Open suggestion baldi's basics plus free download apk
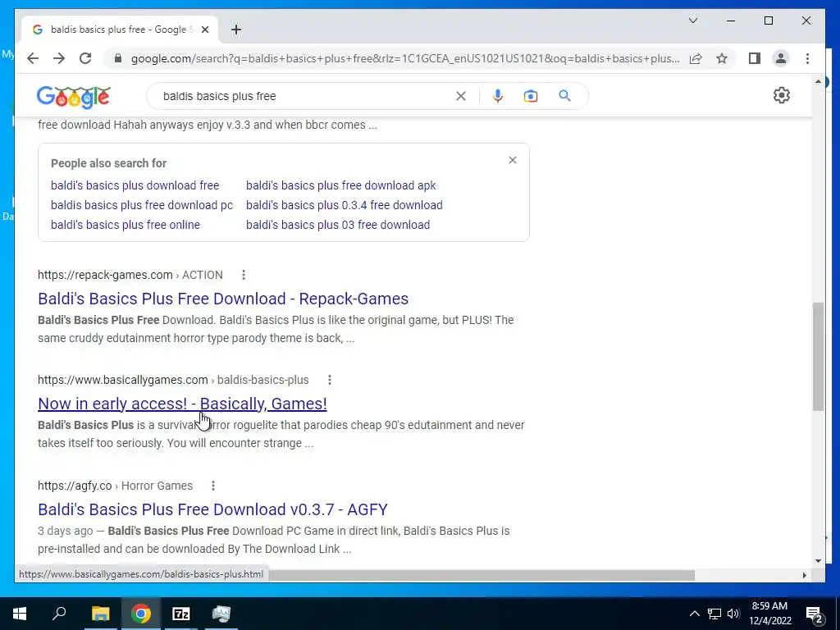The width and height of the screenshot is (840, 630). point(340,185)
